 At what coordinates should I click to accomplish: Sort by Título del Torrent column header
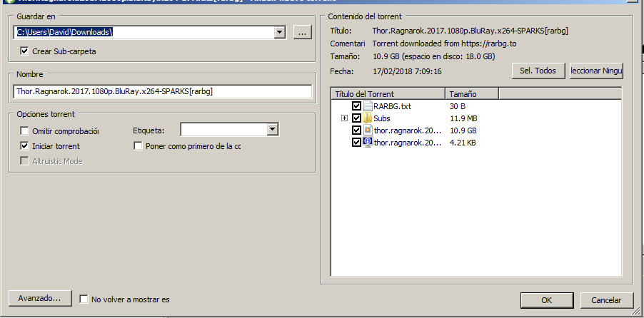click(388, 94)
